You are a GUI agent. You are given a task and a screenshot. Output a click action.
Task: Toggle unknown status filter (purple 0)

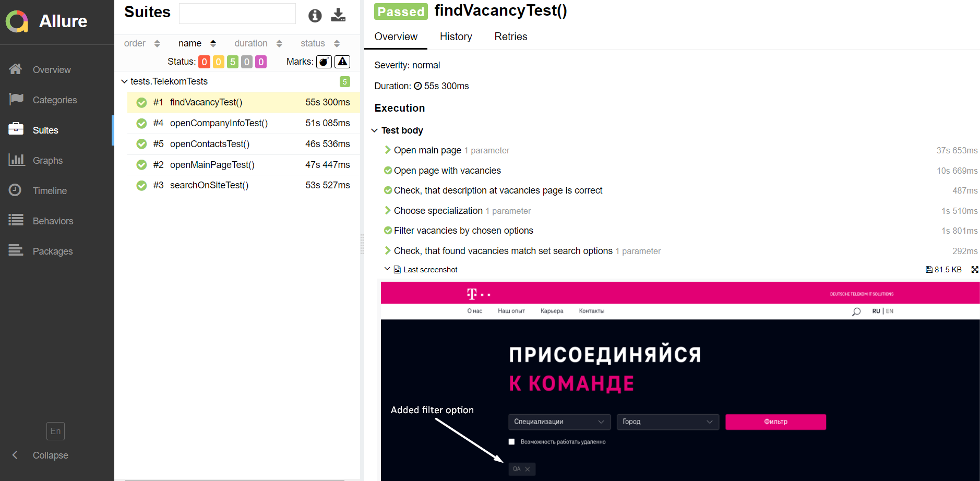coord(261,62)
